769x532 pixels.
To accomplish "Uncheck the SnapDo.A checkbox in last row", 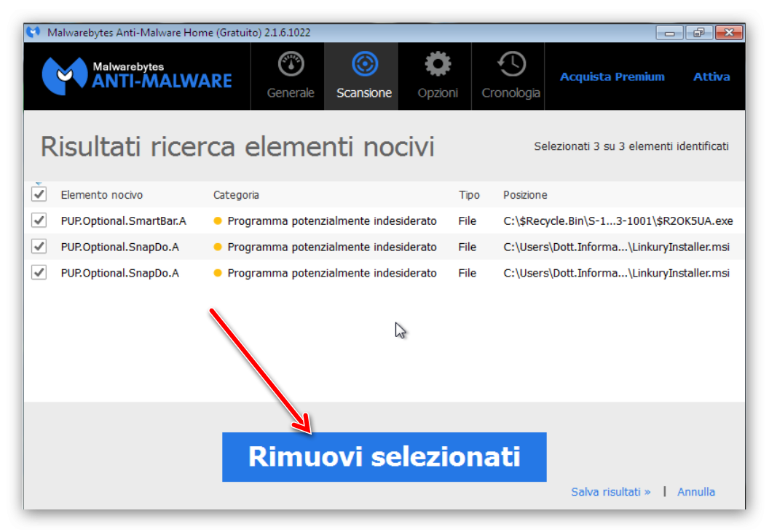I will (39, 272).
